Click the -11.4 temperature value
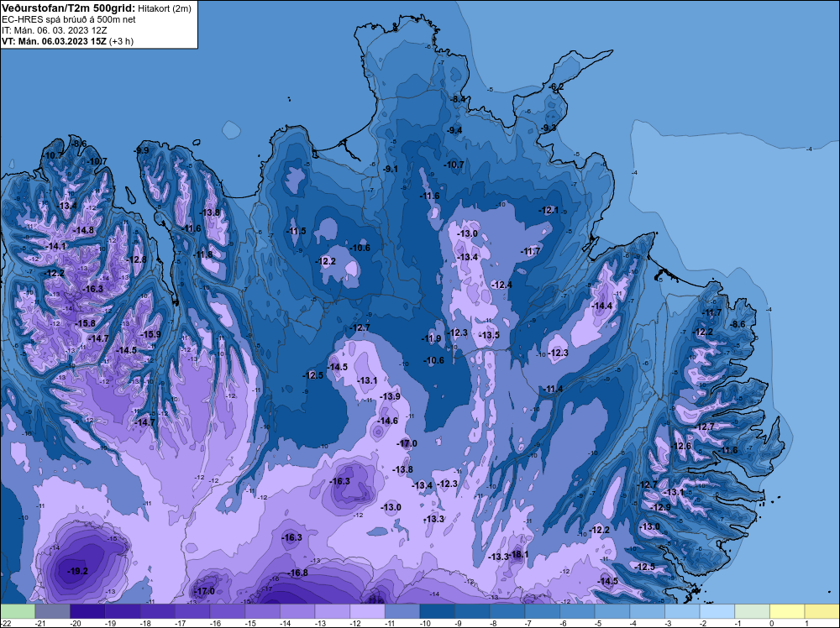Viewport: 840px width, 628px height. [x=553, y=389]
